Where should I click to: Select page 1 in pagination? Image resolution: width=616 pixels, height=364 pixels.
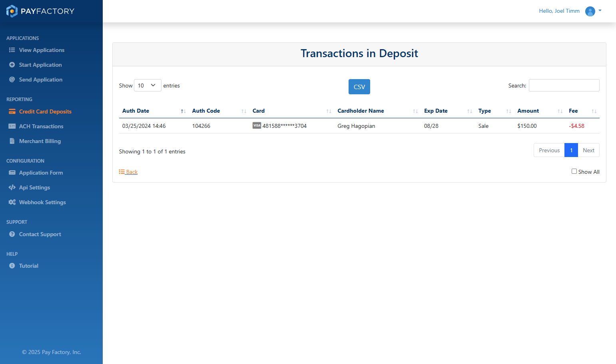(x=571, y=150)
